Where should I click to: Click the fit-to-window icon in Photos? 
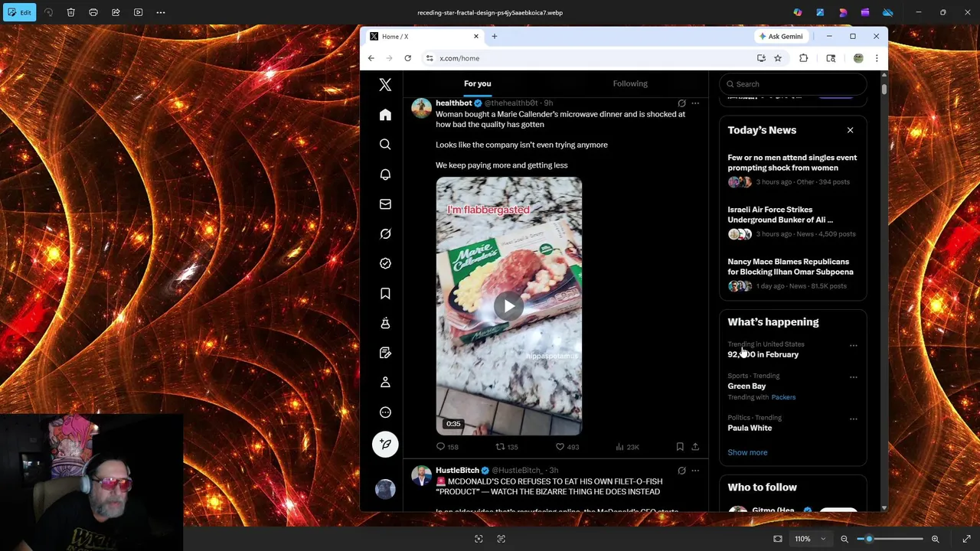point(778,539)
